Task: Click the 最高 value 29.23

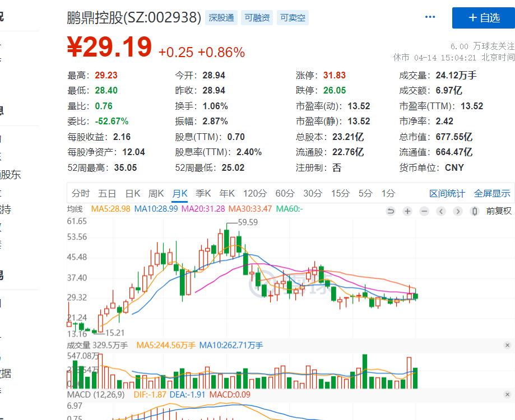Action: click(106, 75)
